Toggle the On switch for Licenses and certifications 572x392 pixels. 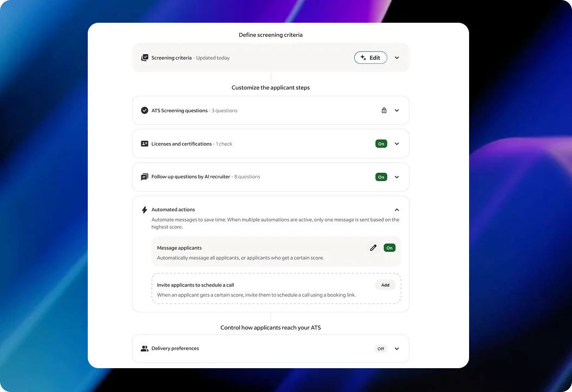click(381, 143)
